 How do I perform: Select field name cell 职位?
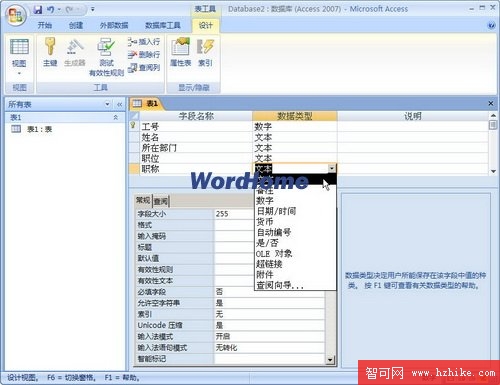pos(196,158)
